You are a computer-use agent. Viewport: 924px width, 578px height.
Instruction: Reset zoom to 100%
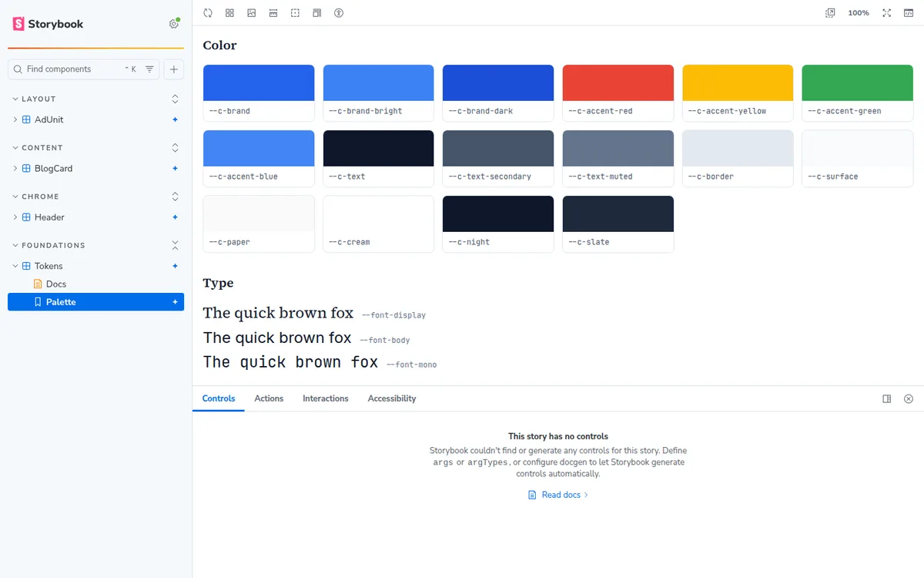(859, 13)
